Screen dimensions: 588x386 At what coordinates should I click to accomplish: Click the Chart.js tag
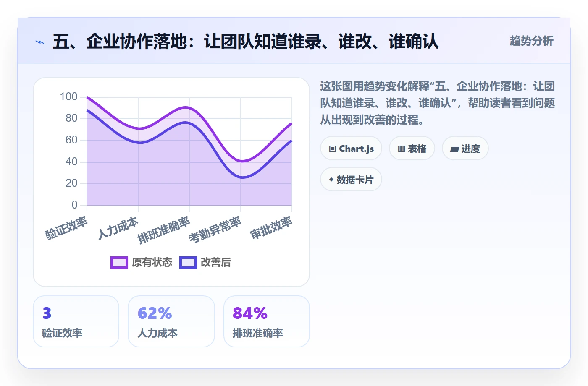[x=351, y=149]
